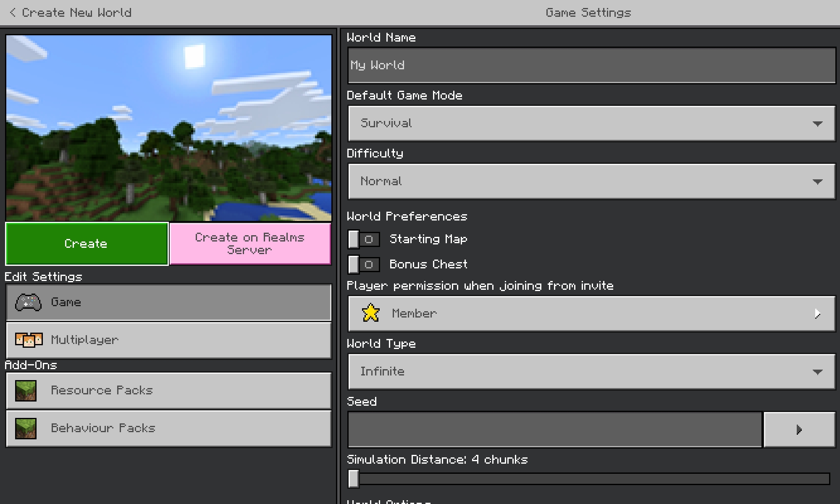
Task: Click Create on Realms Server button
Action: [x=250, y=244]
